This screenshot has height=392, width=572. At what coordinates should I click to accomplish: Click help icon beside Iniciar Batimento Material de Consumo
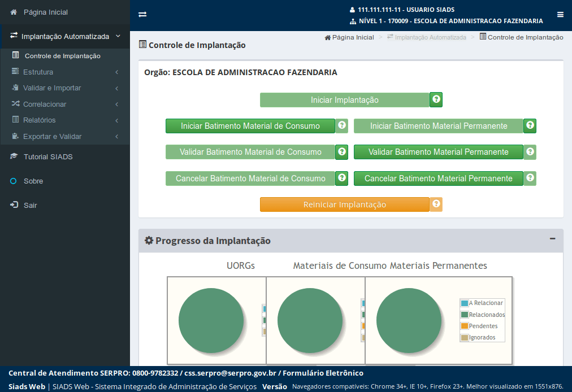pyautogui.click(x=342, y=126)
